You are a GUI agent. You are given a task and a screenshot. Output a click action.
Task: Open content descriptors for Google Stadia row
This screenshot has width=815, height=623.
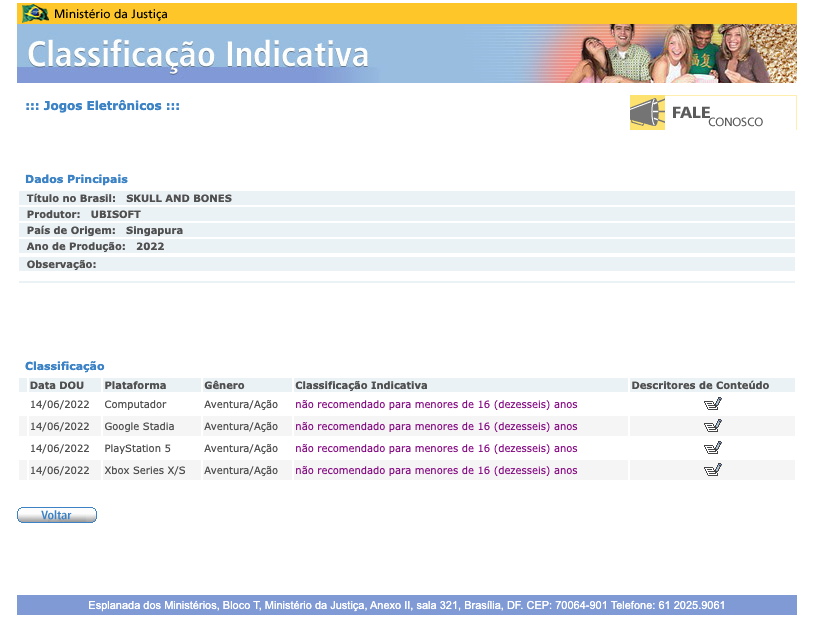713,426
